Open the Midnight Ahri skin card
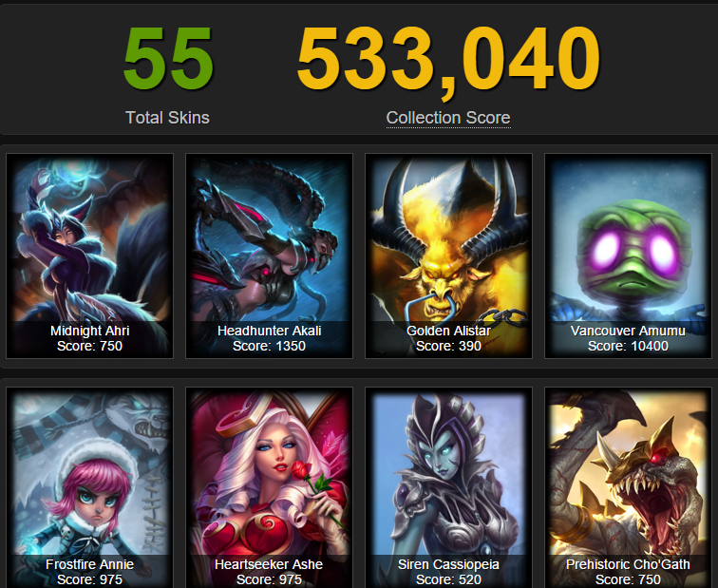718x588 pixels. [x=89, y=256]
